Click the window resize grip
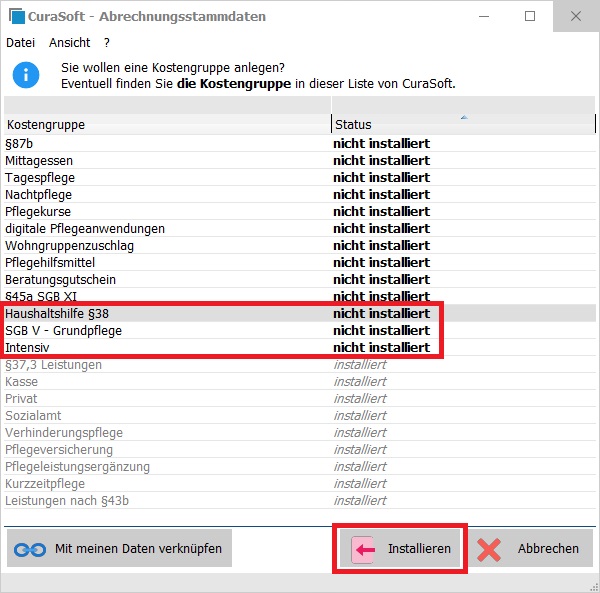600x593 pixels. (x=595, y=588)
